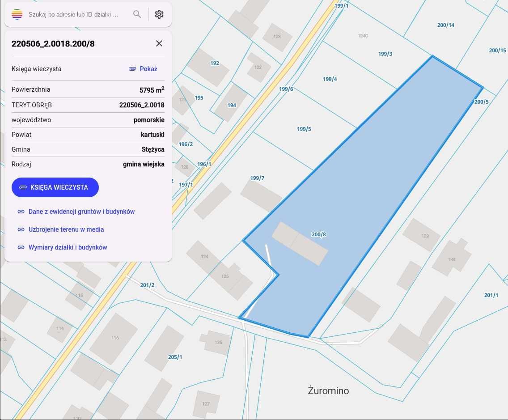Viewport: 508px width, 420px height.
Task: Click building label 124C on map
Action: [x=363, y=36]
